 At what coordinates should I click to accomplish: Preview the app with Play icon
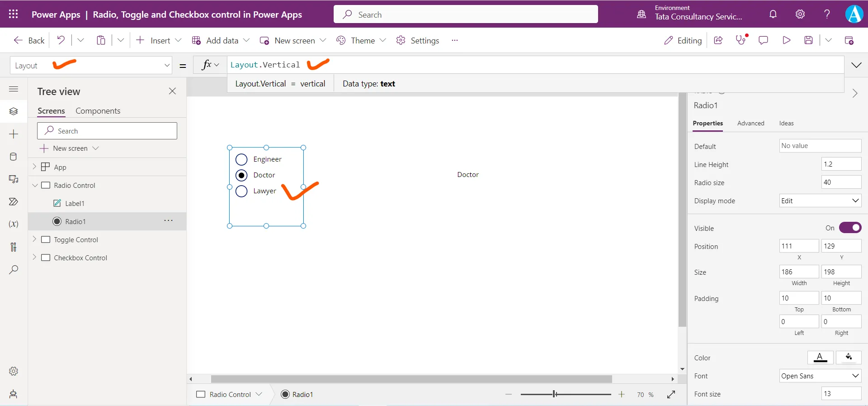pos(787,40)
